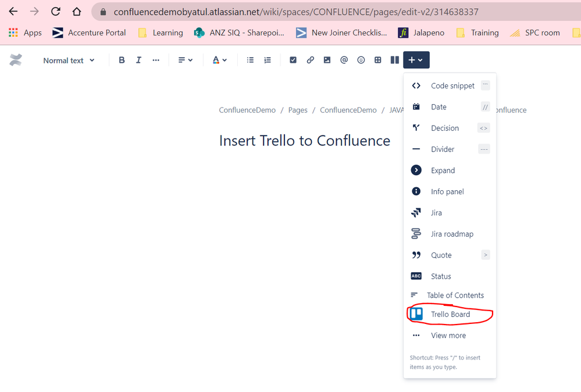Select Code snippet from insert menu
This screenshot has width=581, height=392.
[450, 85]
